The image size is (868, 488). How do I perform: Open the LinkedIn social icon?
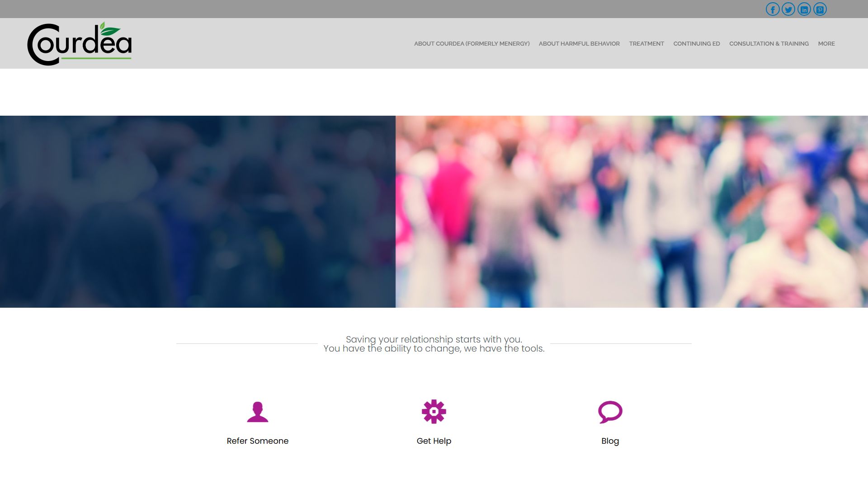(x=804, y=9)
